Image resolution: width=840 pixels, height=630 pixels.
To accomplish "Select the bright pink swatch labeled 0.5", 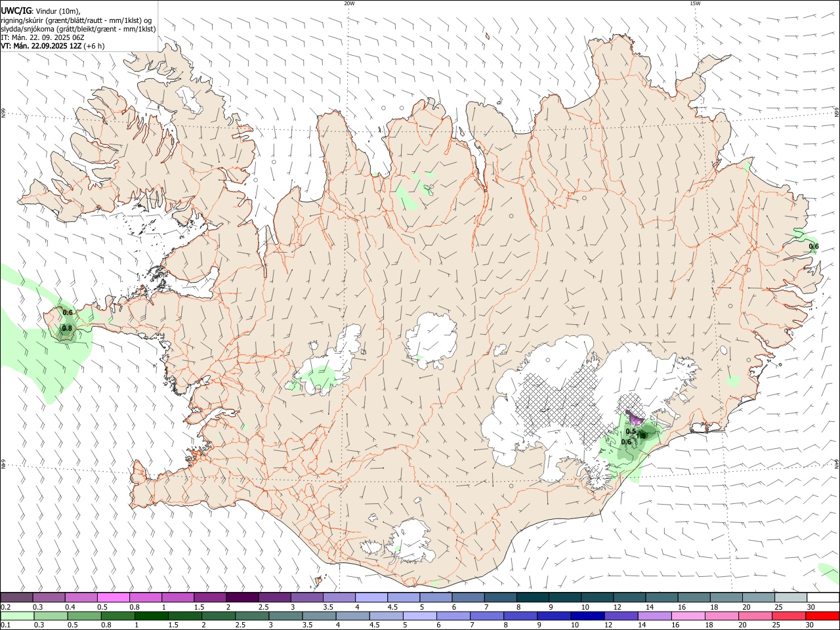I will pyautogui.click(x=113, y=597).
